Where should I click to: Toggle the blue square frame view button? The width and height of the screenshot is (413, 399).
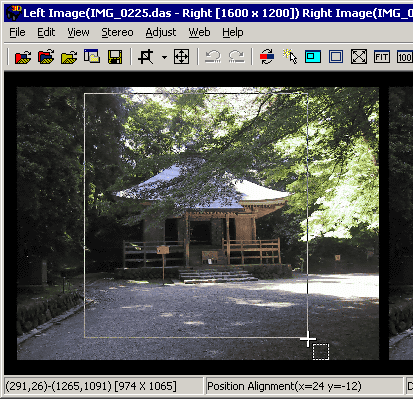[x=336, y=57]
